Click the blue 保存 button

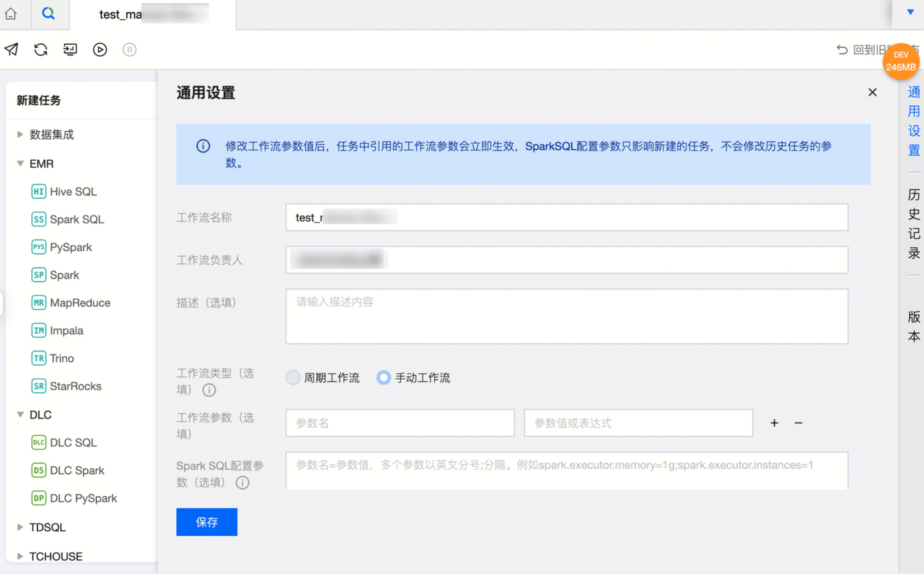tap(207, 522)
